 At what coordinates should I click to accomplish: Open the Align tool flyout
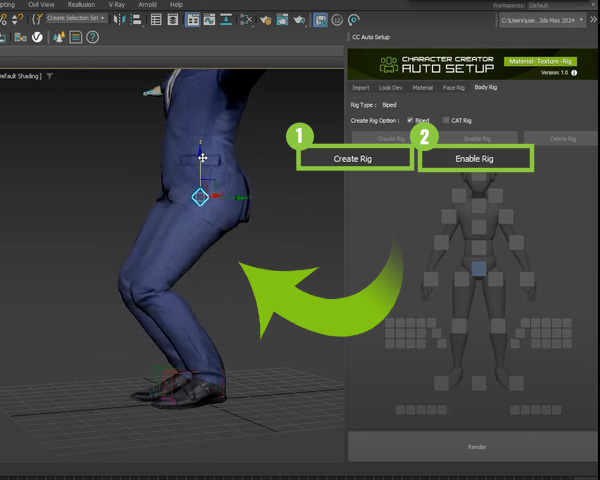[x=136, y=20]
